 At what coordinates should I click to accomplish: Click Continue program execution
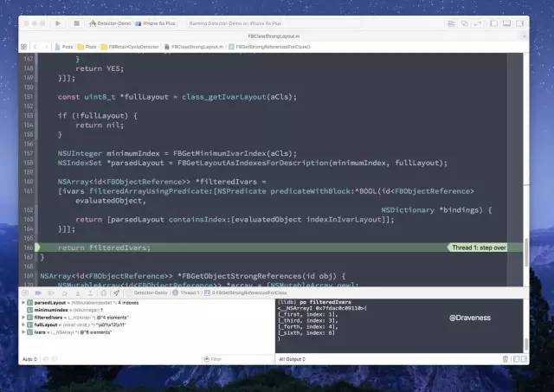[x=51, y=292]
